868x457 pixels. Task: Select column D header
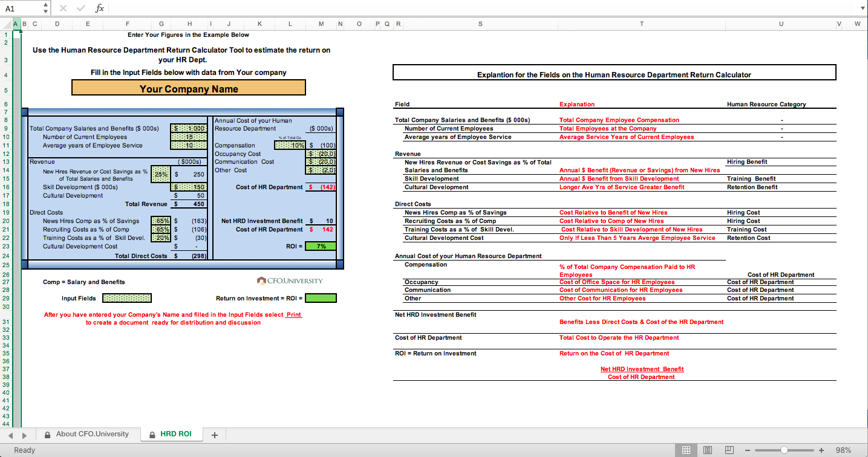[x=57, y=24]
